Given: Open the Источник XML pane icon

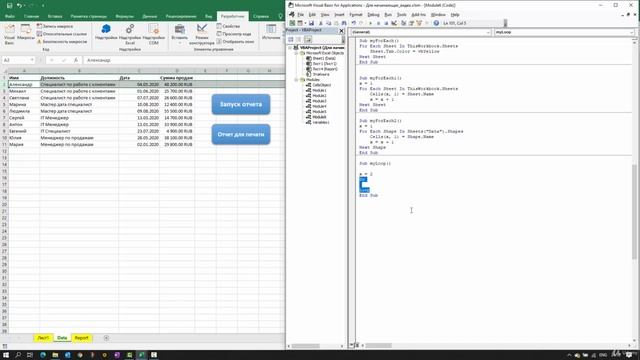Looking at the screenshot, I should pyautogui.click(x=271, y=32).
